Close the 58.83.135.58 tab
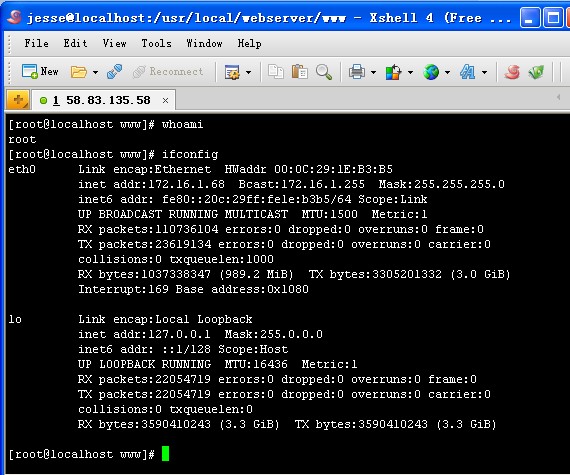The height and width of the screenshot is (475, 570). (x=165, y=100)
